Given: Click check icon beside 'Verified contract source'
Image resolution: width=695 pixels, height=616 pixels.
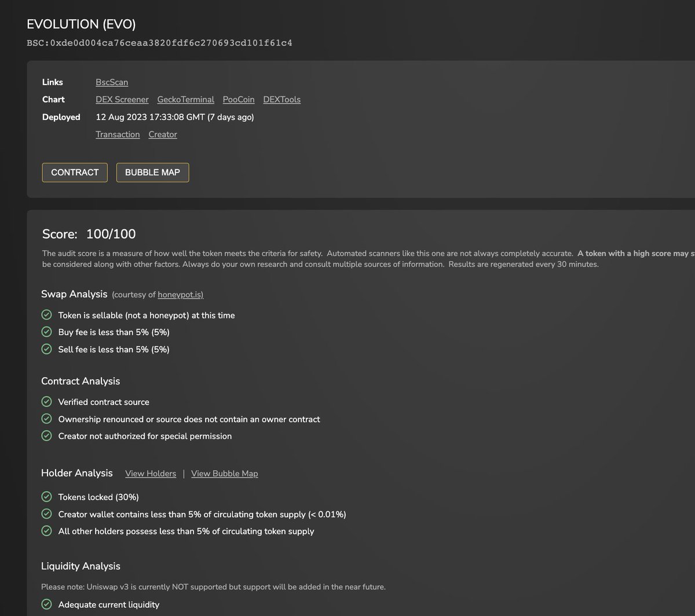Looking at the screenshot, I should coord(47,402).
